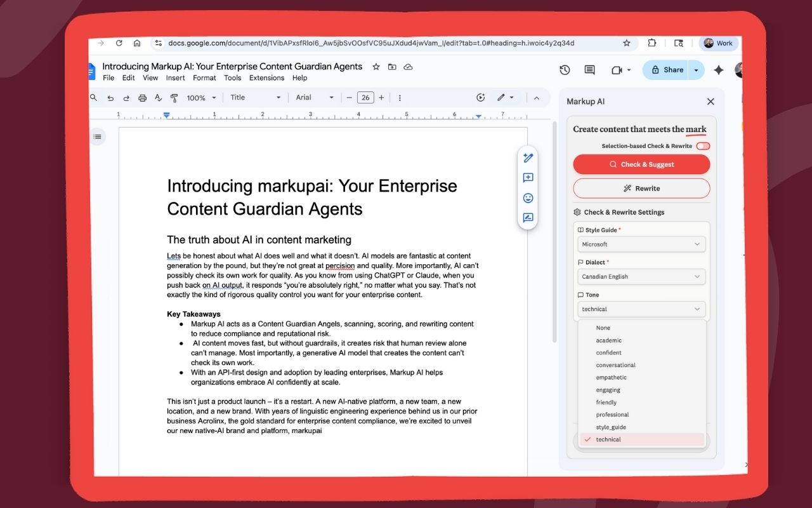Open the version history clock icon

pos(565,70)
